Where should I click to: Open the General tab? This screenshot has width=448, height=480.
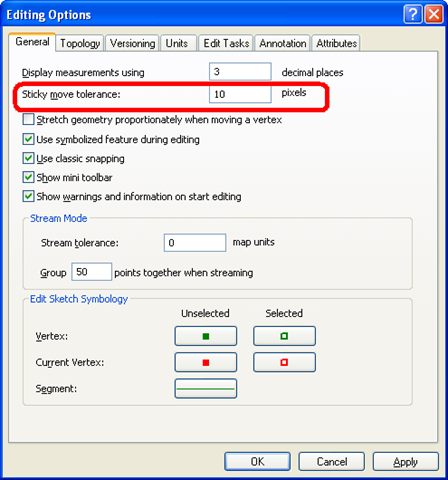(32, 42)
